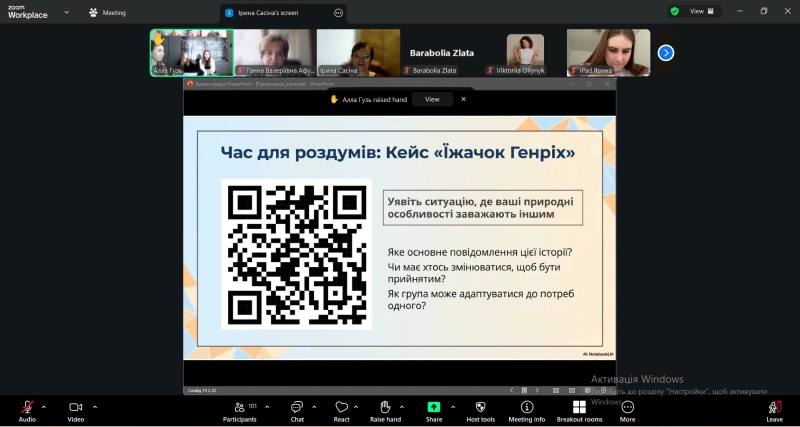The height and width of the screenshot is (427, 800).
Task: Select Viktoriia Oliynyk video thumbnail
Action: pyautogui.click(x=525, y=53)
